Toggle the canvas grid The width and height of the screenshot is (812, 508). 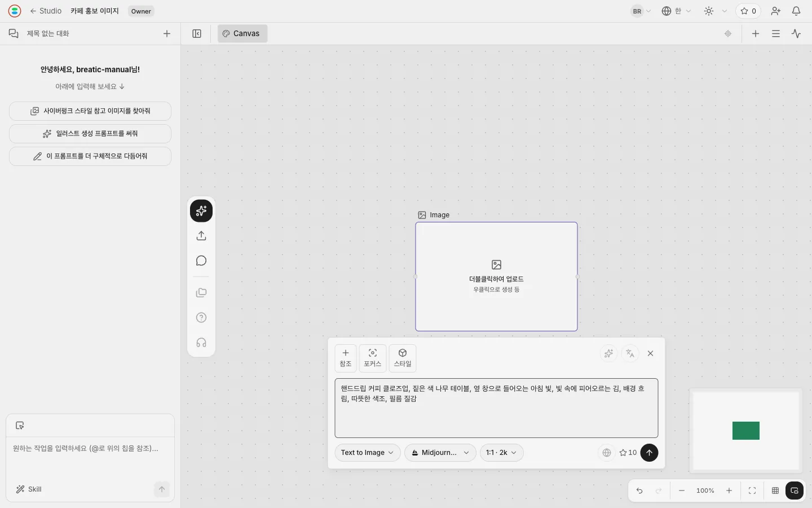click(x=775, y=491)
